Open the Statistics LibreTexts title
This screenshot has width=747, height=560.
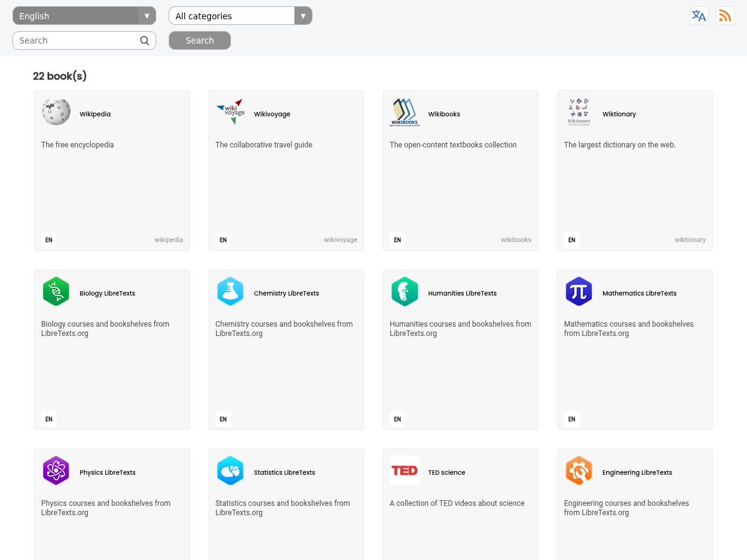click(284, 473)
